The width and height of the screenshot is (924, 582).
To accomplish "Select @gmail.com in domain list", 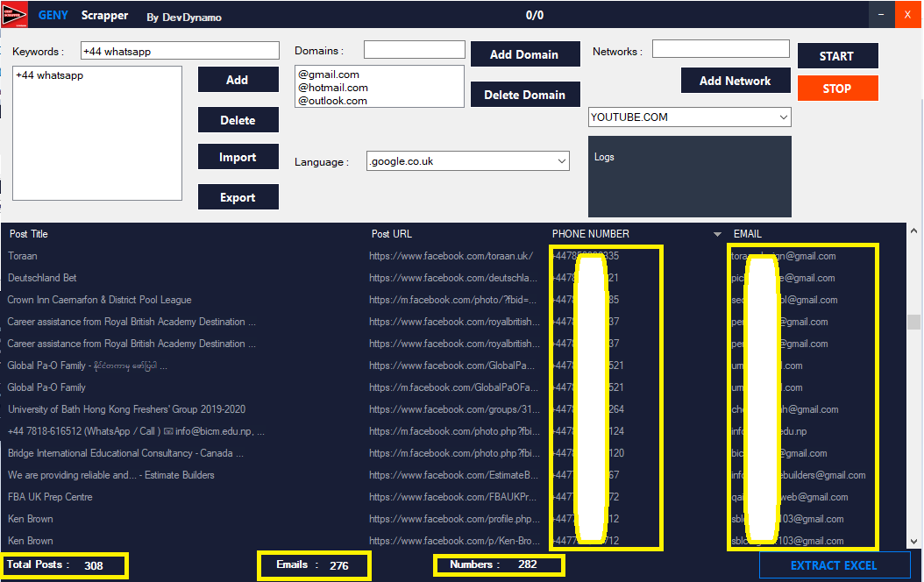I will click(328, 75).
